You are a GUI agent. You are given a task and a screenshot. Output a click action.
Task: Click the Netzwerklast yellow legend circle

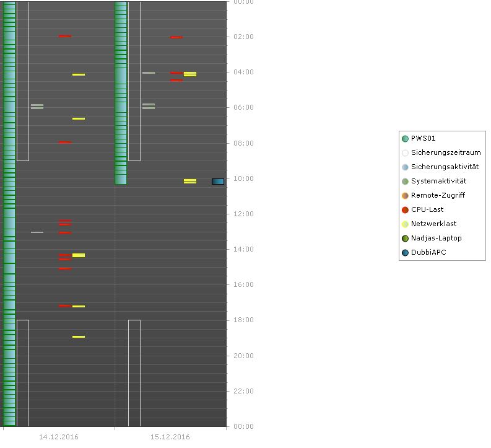pos(405,224)
